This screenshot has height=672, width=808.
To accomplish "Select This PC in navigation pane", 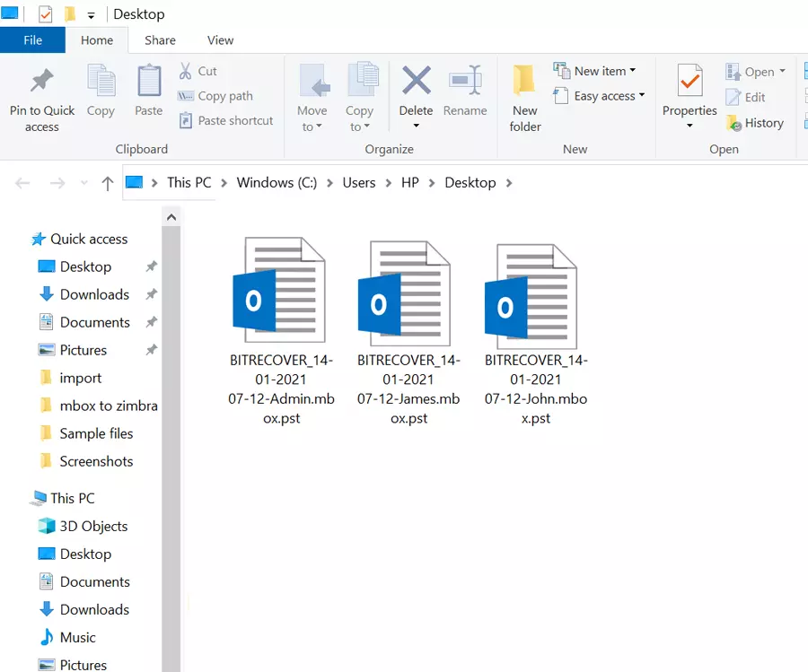I will tap(63, 499).
